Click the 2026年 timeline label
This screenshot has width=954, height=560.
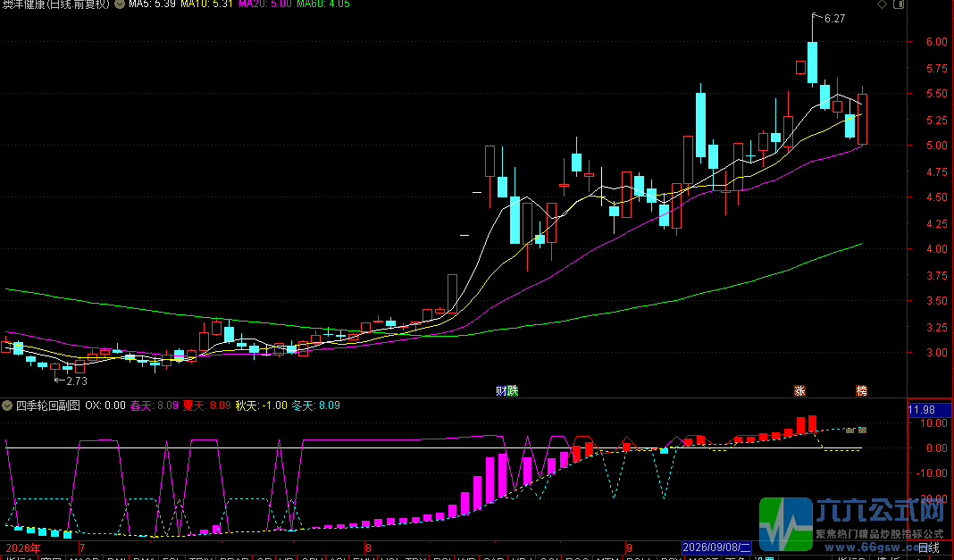coord(23,547)
